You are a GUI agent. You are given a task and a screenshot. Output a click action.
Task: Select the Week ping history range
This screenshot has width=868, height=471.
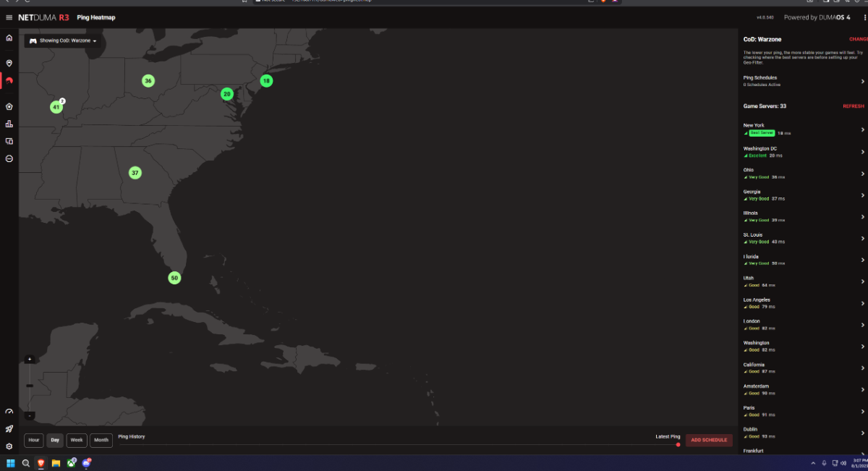[77, 440]
